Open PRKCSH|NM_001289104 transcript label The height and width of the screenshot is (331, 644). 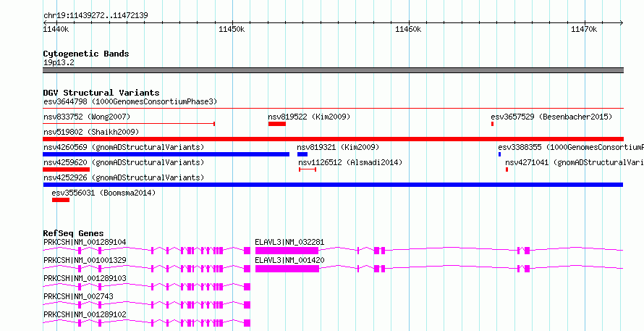[x=85, y=242]
